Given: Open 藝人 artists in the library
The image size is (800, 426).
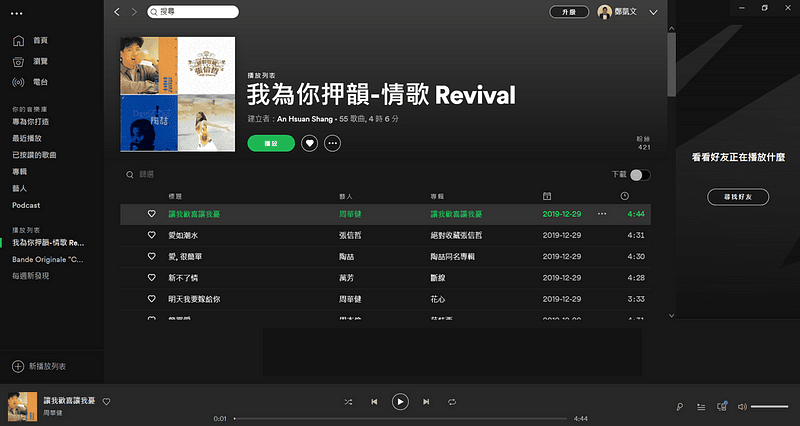Looking at the screenshot, I should (x=19, y=188).
